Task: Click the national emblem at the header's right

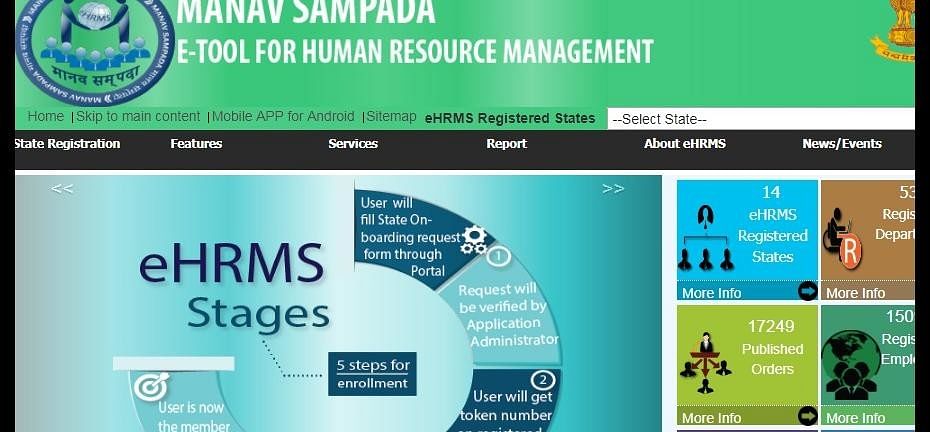Action: point(893,30)
